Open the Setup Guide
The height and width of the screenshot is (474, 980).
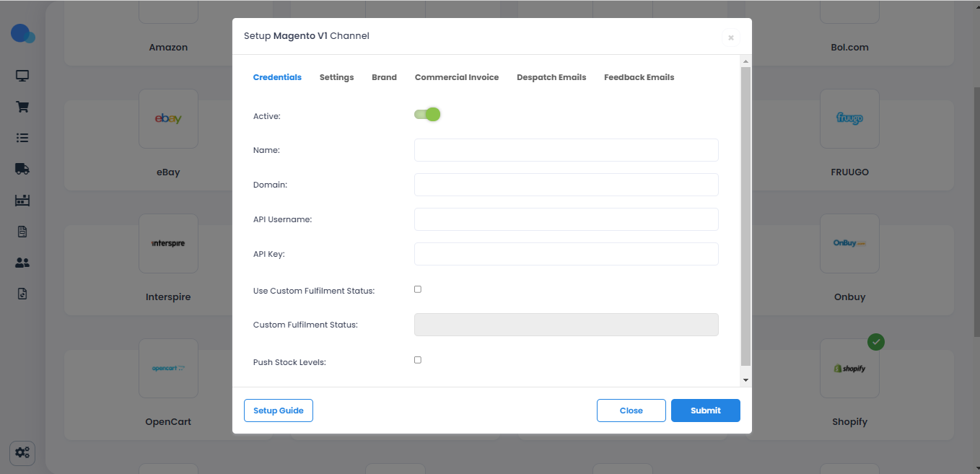tap(279, 411)
